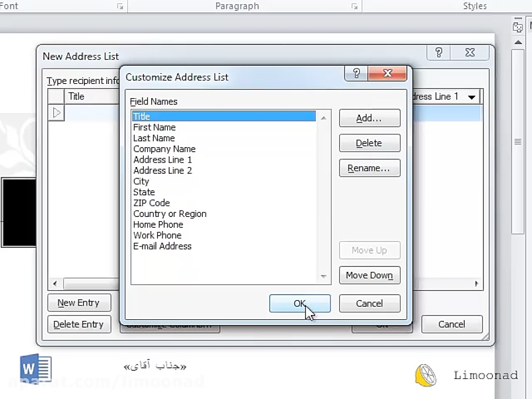Select E-mail Address in field names
Image resolution: width=532 pixels, height=399 pixels.
163,246
